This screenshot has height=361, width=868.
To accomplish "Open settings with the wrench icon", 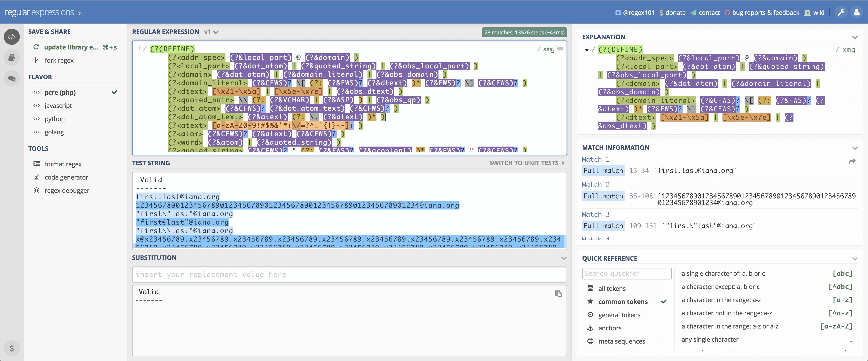I will coord(841,12).
